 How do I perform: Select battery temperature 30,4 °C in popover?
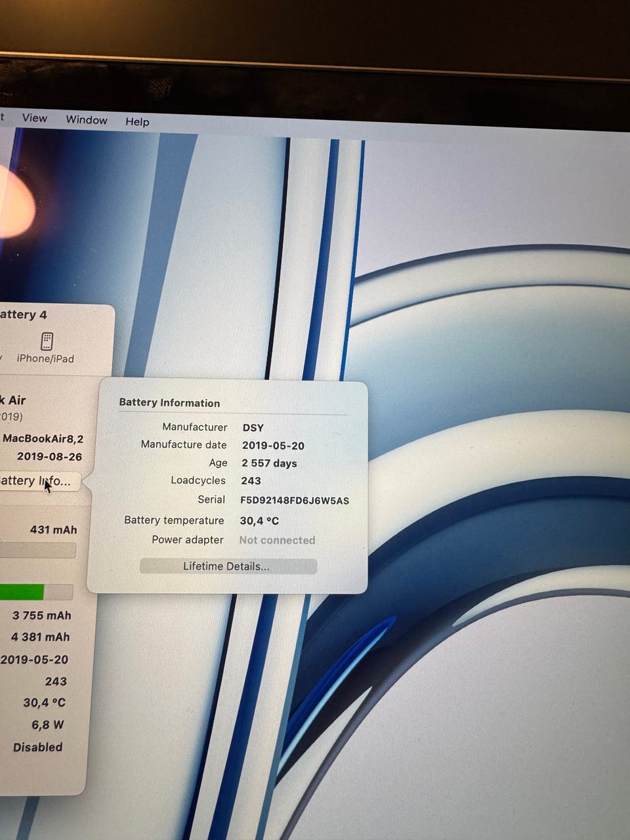259,521
